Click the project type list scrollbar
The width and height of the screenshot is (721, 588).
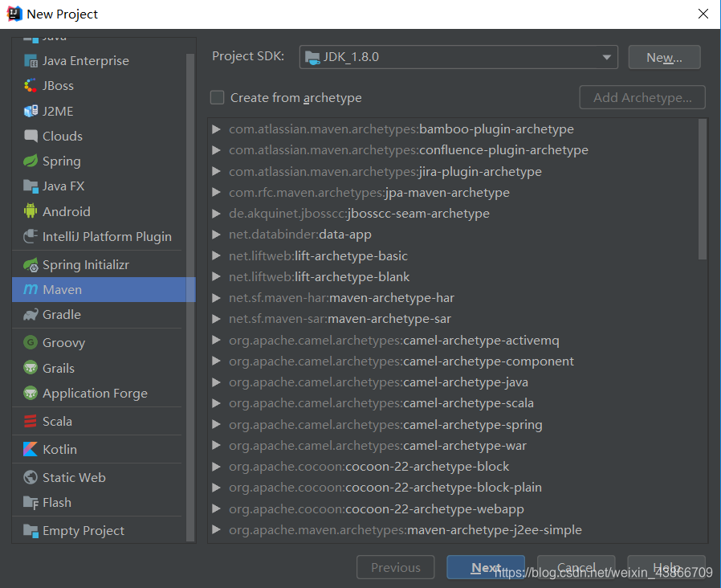[x=190, y=298]
